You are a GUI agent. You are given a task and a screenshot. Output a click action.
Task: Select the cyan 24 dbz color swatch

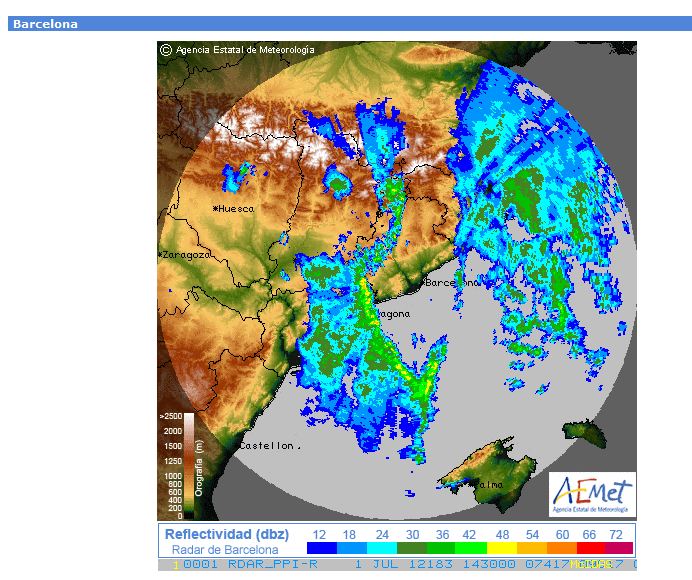coord(381,549)
